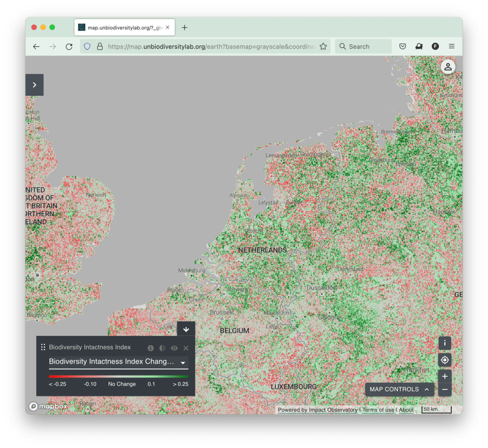Image resolution: width=488 pixels, height=448 pixels.
Task: Open the Terms of use link
Action: tap(378, 410)
